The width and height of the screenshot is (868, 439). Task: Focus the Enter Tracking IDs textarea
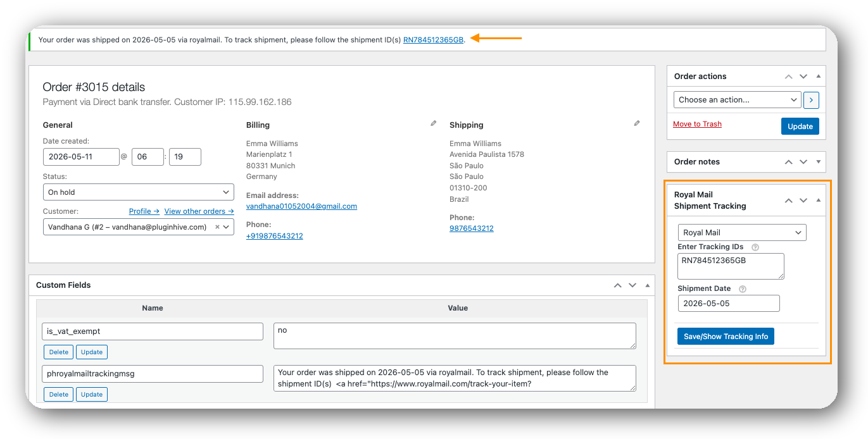(731, 266)
